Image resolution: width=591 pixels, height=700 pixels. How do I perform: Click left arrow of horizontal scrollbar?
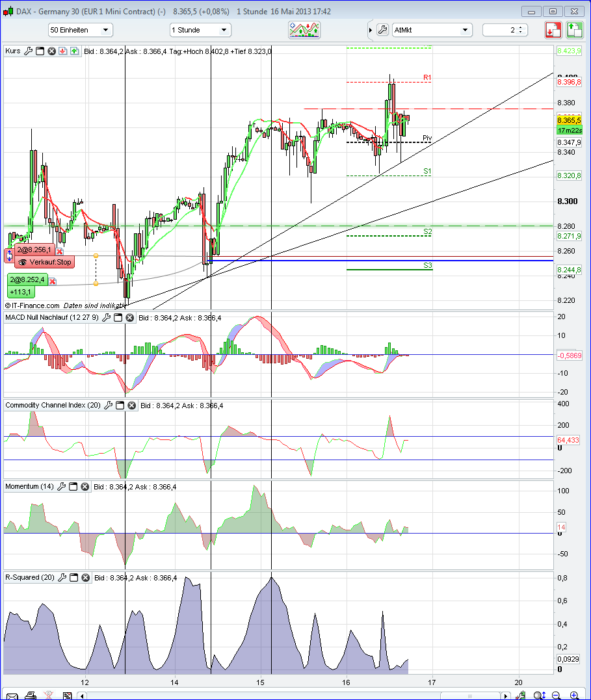click(x=82, y=695)
